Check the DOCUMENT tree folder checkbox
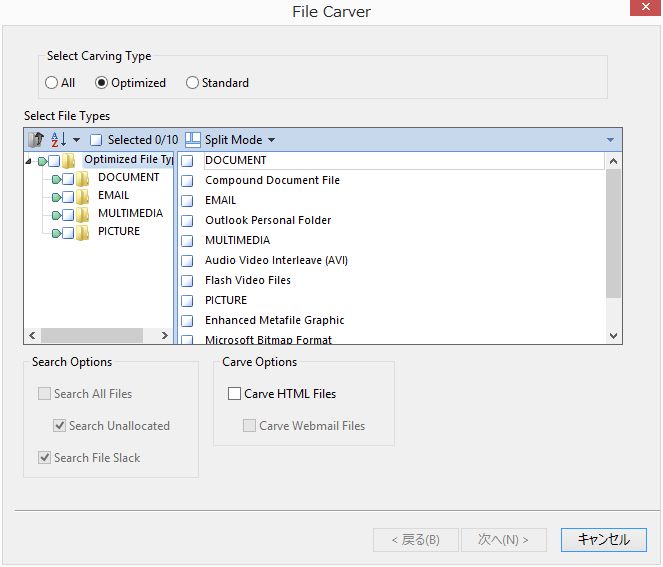Image resolution: width=663 pixels, height=567 pixels. pos(68,179)
